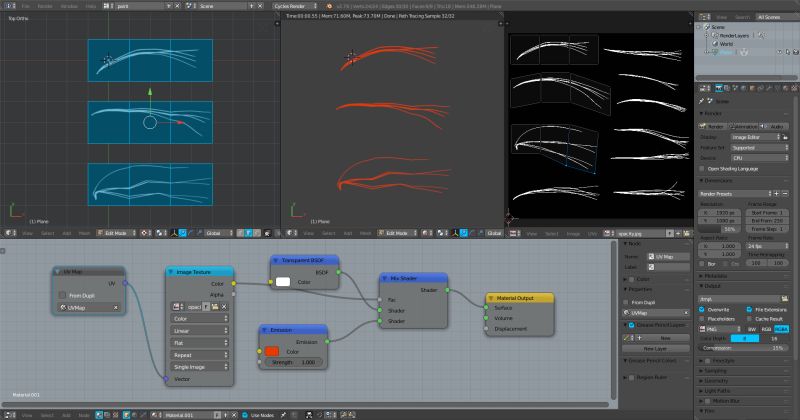Image resolution: width=800 pixels, height=420 pixels.
Task: Open the Global orientation dropdown in left viewport
Action: [x=217, y=233]
